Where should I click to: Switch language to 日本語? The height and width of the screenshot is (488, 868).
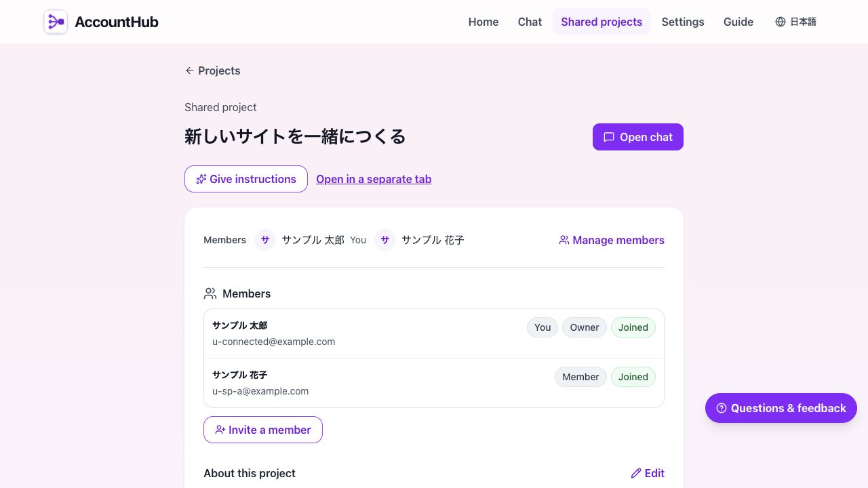pos(796,22)
